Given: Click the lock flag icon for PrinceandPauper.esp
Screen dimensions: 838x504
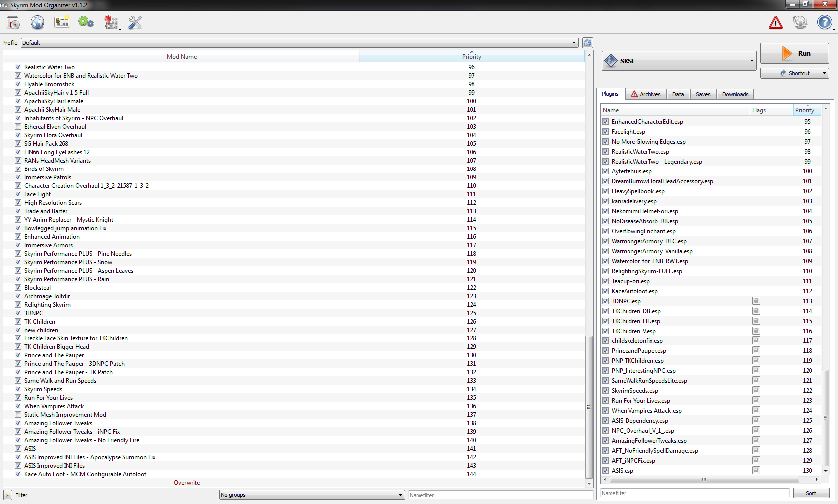Looking at the screenshot, I should point(756,350).
